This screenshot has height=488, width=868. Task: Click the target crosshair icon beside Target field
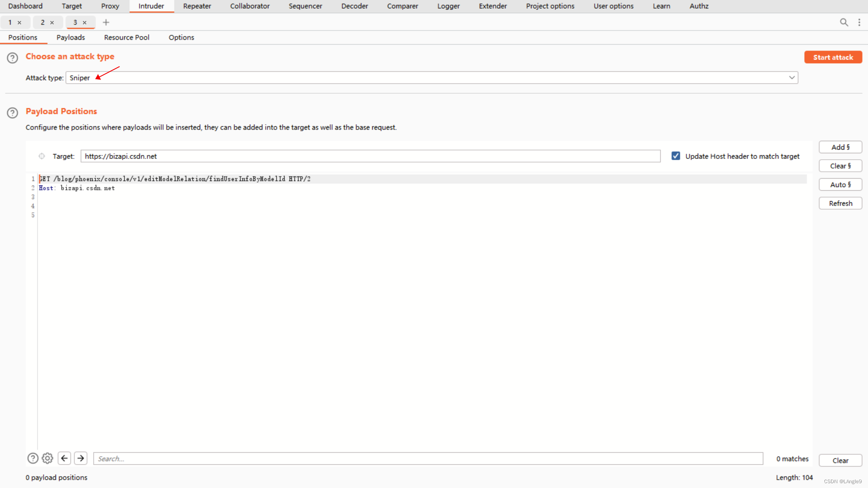42,156
